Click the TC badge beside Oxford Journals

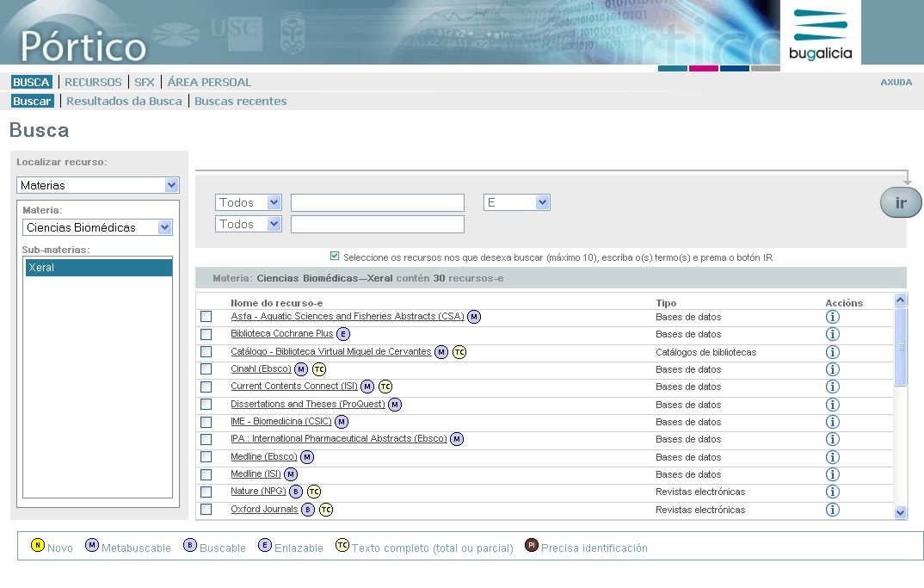[x=326, y=510]
